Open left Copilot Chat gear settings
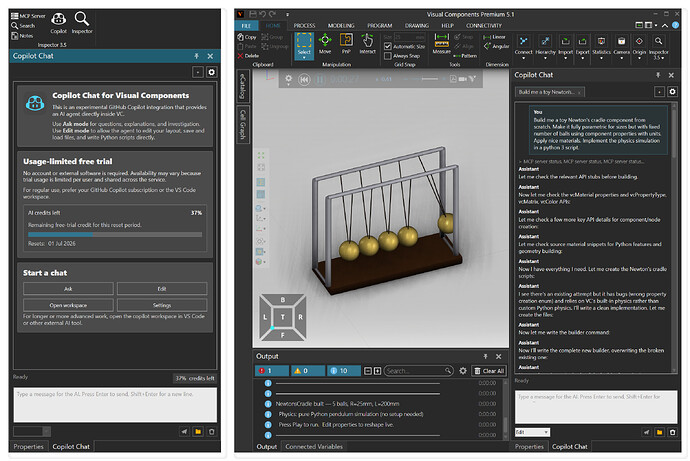 tap(212, 72)
